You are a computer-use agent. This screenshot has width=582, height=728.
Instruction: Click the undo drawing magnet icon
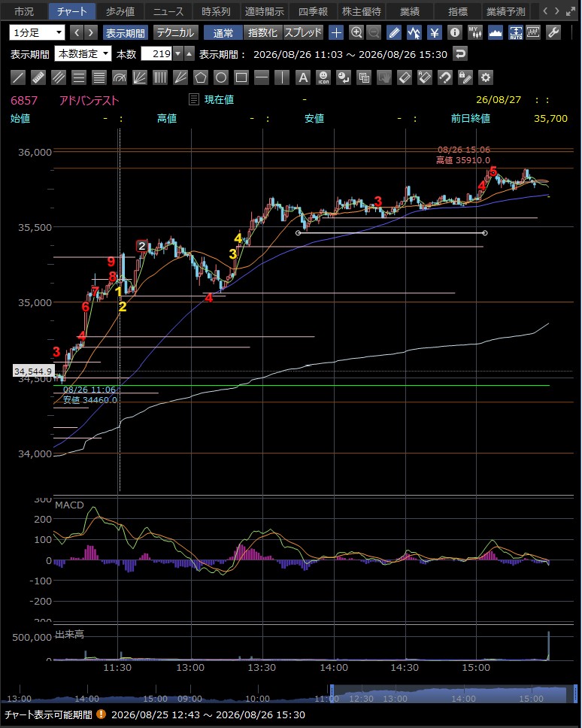[444, 77]
